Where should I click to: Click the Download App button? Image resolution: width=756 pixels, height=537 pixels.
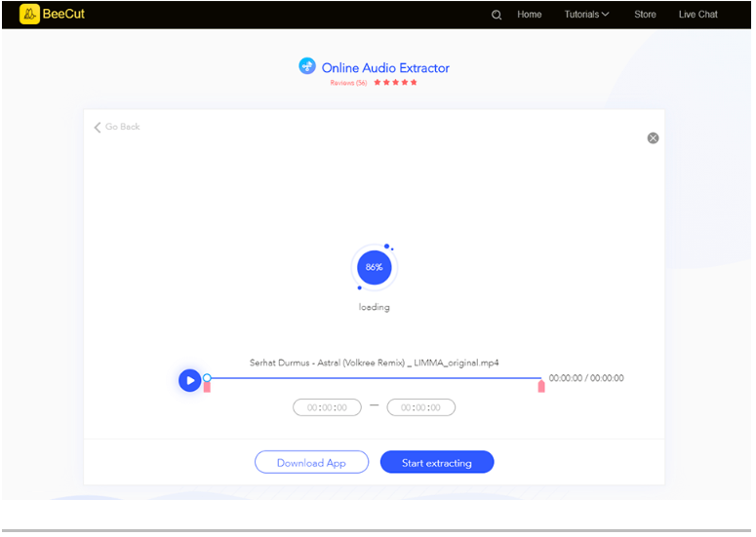coord(311,462)
